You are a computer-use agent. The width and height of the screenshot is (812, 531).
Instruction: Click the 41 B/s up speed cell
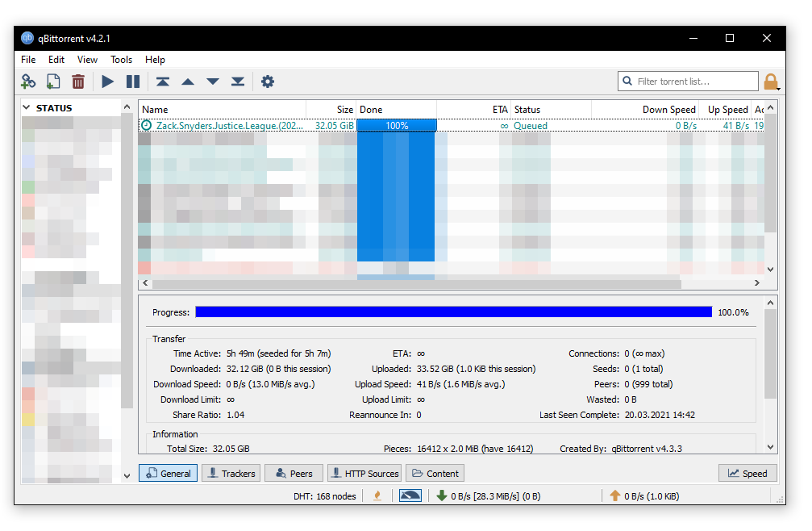pyautogui.click(x=736, y=125)
